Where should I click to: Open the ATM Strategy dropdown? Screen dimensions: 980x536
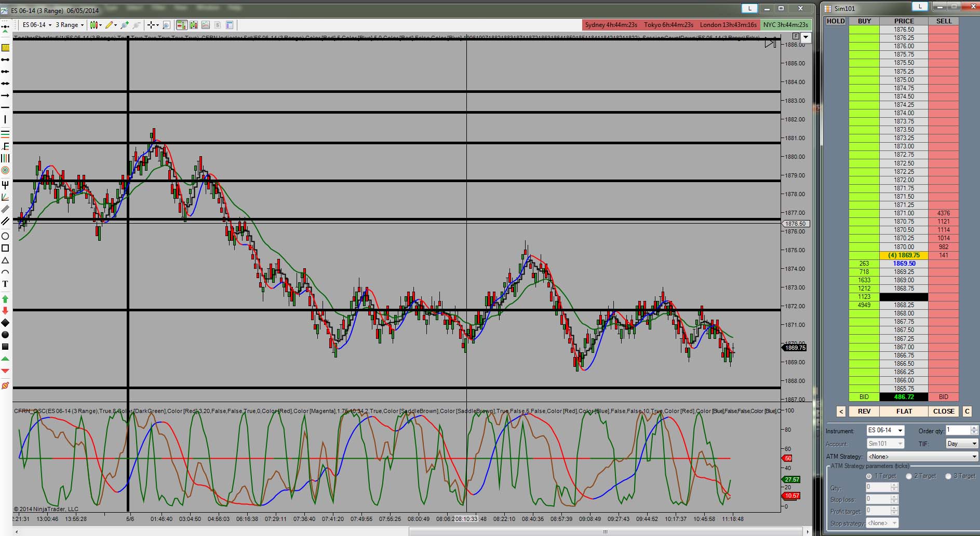tap(922, 457)
